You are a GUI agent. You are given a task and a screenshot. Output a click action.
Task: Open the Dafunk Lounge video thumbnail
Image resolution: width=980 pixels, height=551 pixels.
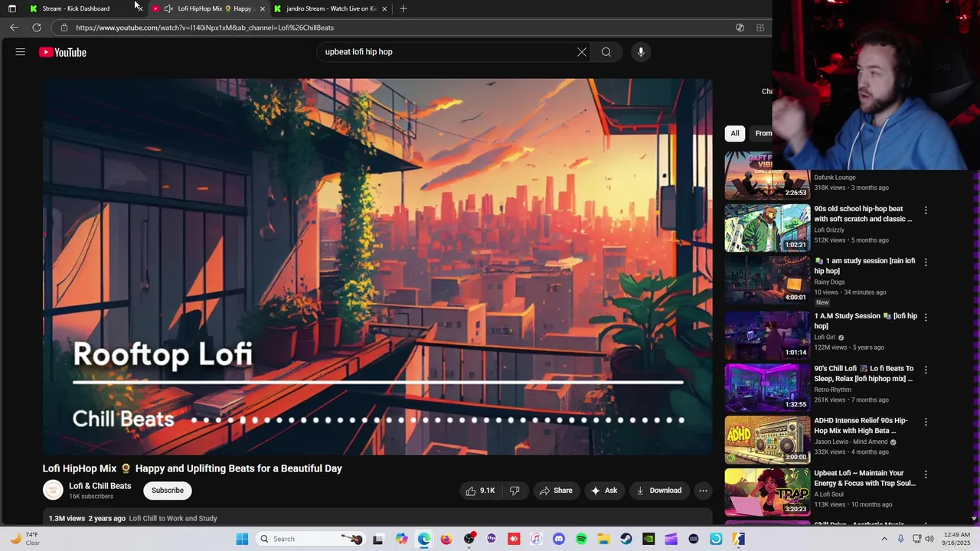[767, 175]
